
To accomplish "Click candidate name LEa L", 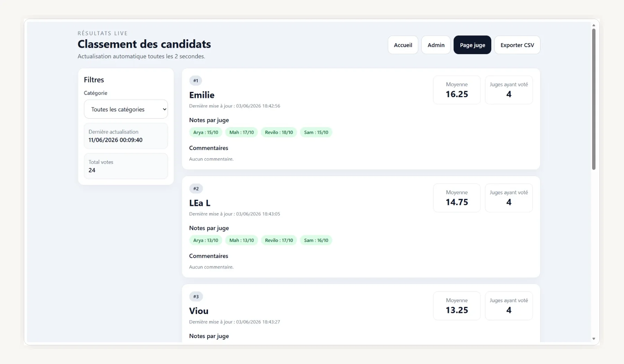I will [200, 203].
